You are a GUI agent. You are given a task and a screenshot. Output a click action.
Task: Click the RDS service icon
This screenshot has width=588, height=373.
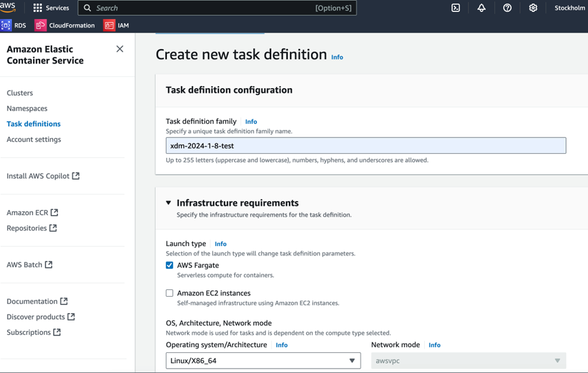[6, 26]
